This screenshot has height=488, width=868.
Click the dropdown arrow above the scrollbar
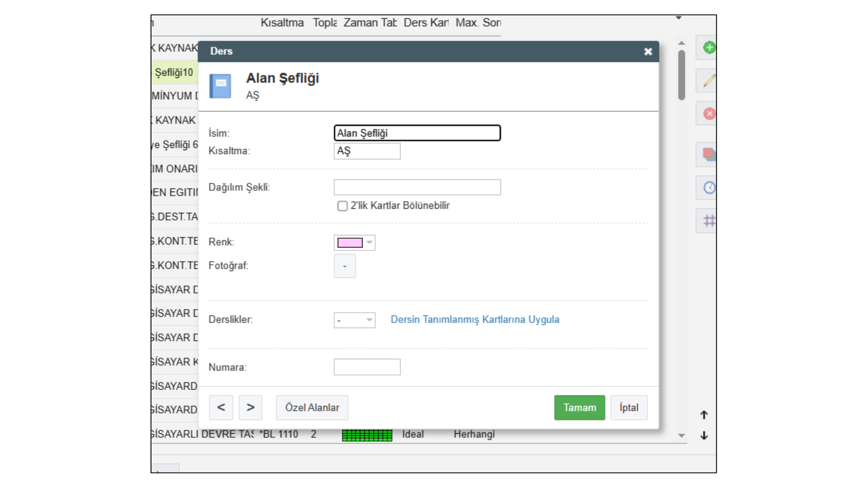pos(679,18)
